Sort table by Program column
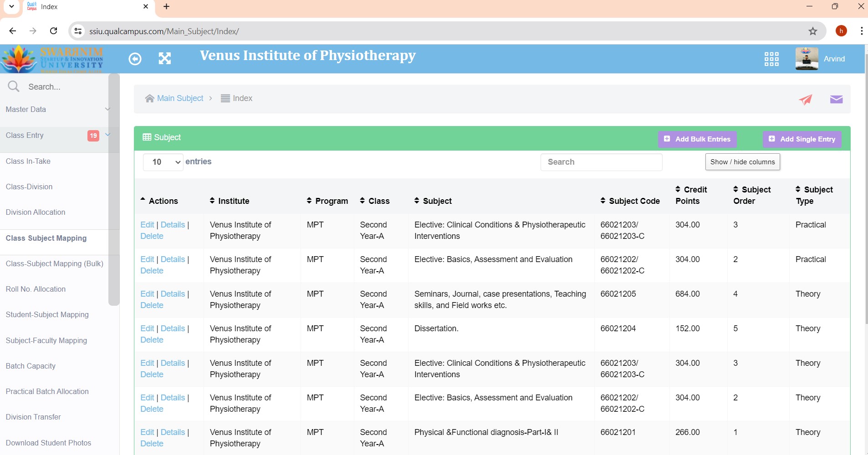The image size is (868, 455). point(327,201)
